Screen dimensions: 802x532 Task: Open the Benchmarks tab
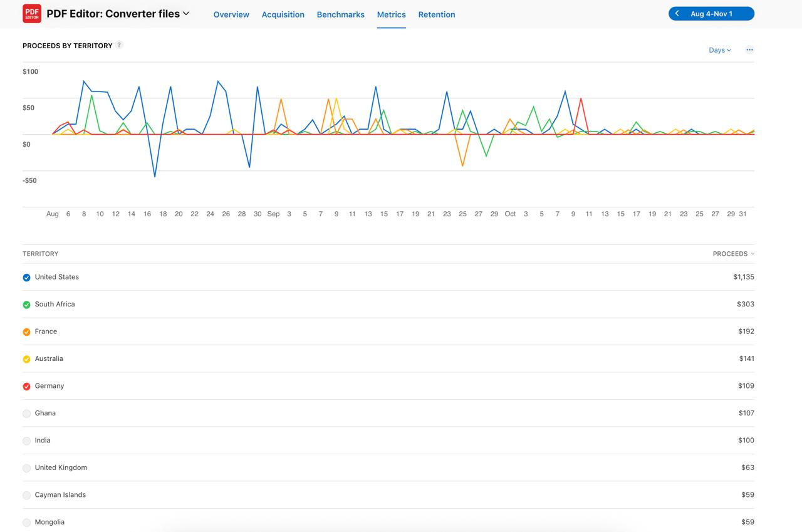pos(340,14)
